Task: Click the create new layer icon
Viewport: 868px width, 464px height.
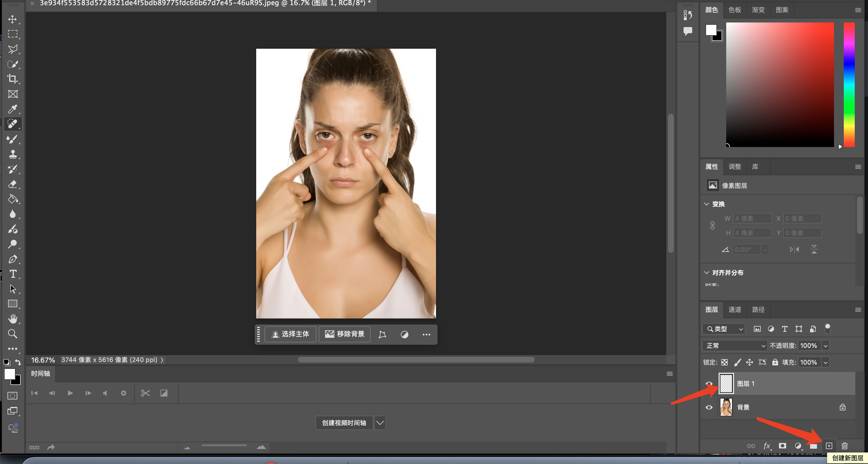Action: coord(829,446)
